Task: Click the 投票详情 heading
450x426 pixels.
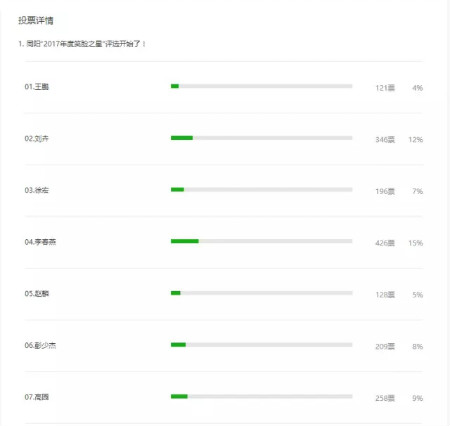Action: (36, 20)
